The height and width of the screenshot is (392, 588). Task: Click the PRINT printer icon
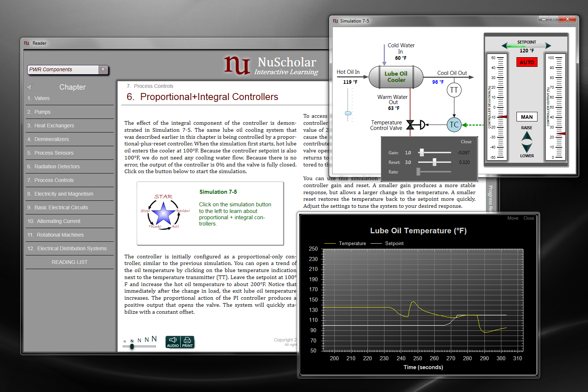click(187, 342)
